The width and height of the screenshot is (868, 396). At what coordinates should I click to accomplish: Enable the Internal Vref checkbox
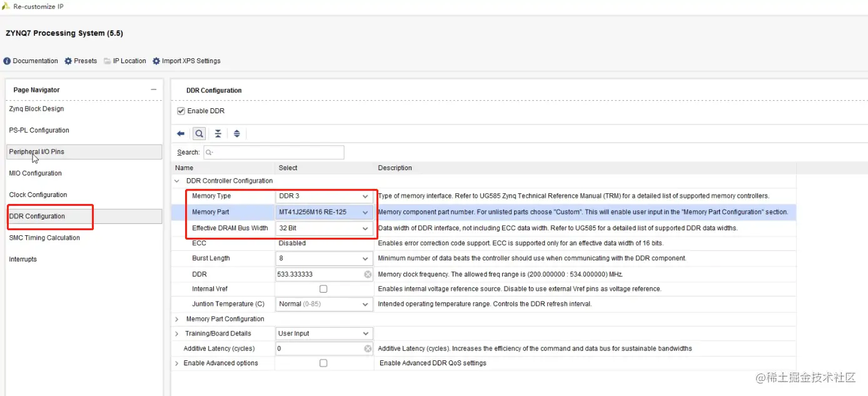pyautogui.click(x=323, y=289)
